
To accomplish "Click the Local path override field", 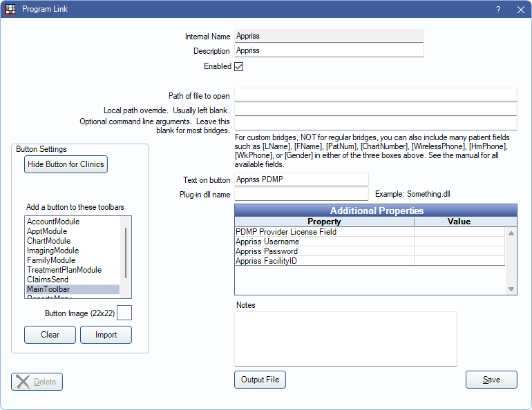I will tap(376, 110).
